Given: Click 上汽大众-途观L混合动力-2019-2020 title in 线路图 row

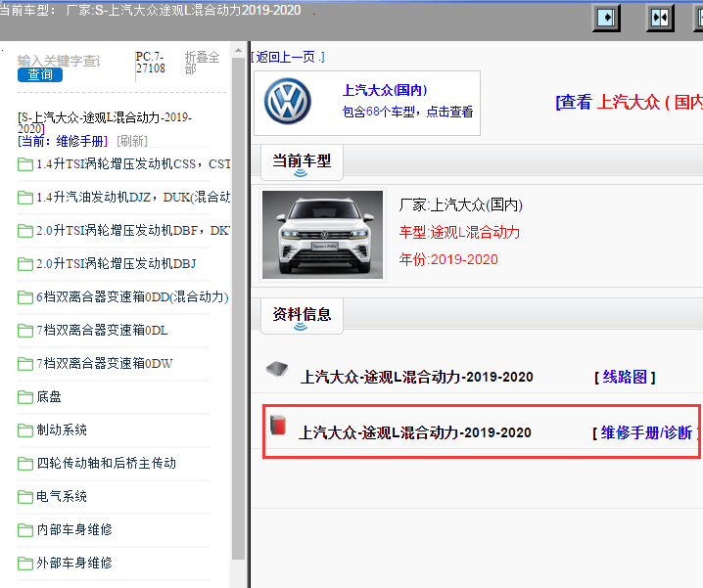Looking at the screenshot, I should (416, 377).
